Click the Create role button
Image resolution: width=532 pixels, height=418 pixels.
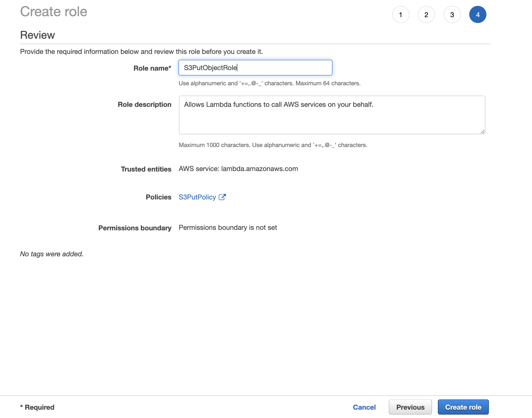click(x=463, y=407)
